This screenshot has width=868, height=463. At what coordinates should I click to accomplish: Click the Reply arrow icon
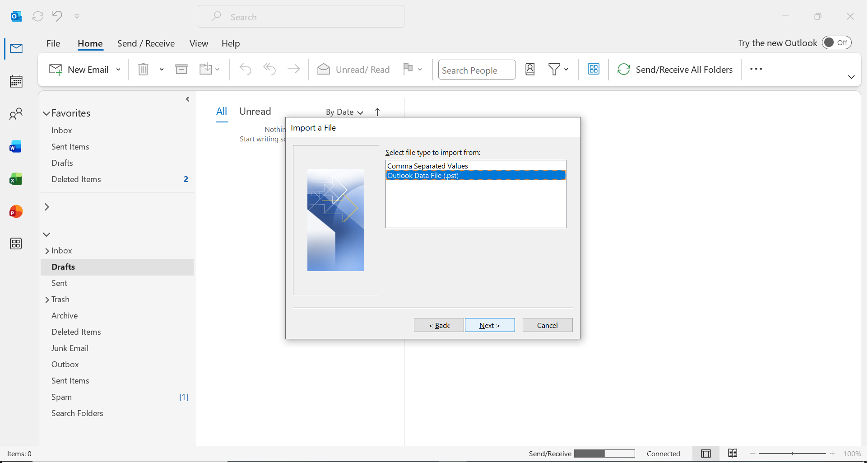click(x=246, y=69)
